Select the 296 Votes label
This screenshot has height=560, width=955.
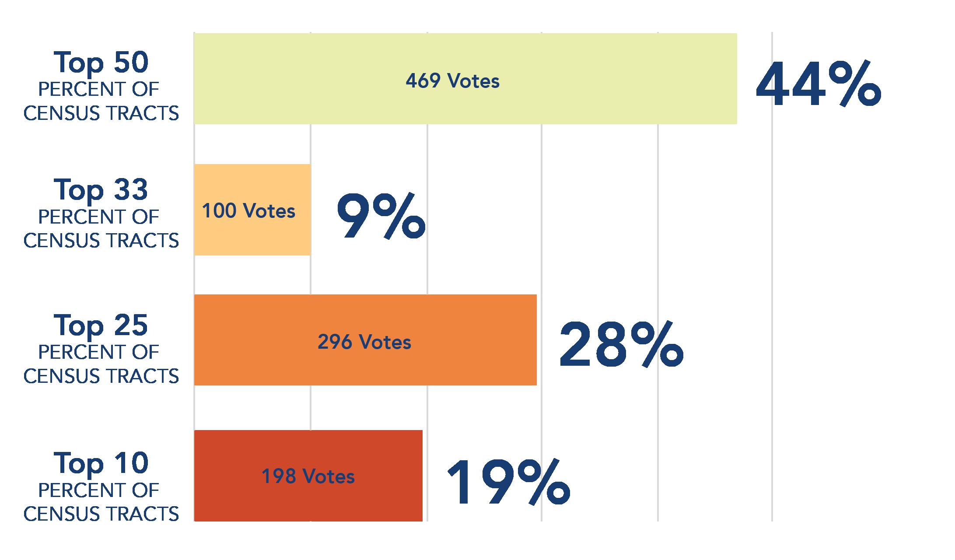364,342
